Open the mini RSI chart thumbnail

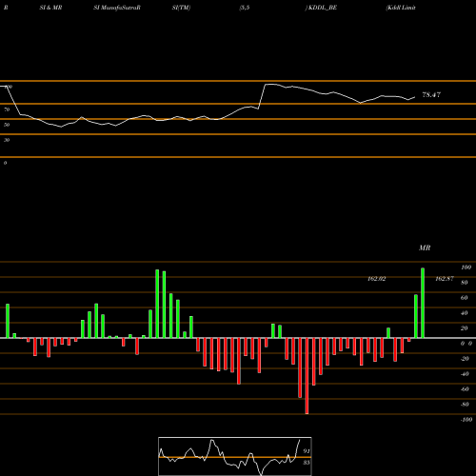[235, 456]
